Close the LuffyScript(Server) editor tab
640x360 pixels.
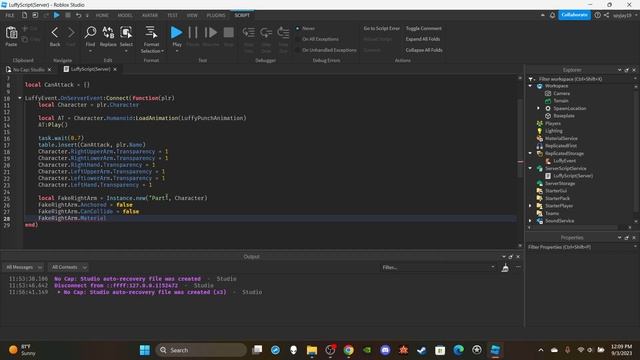point(115,69)
